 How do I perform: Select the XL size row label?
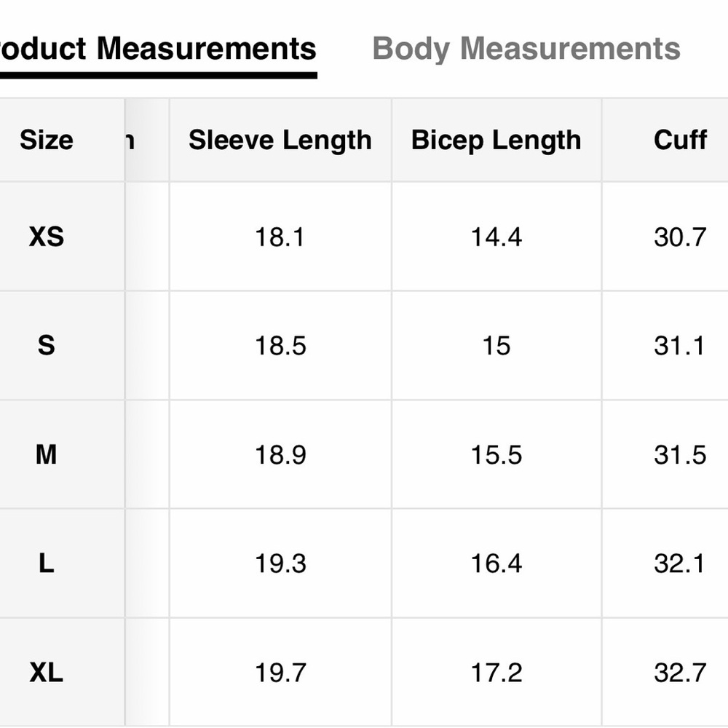(x=47, y=672)
